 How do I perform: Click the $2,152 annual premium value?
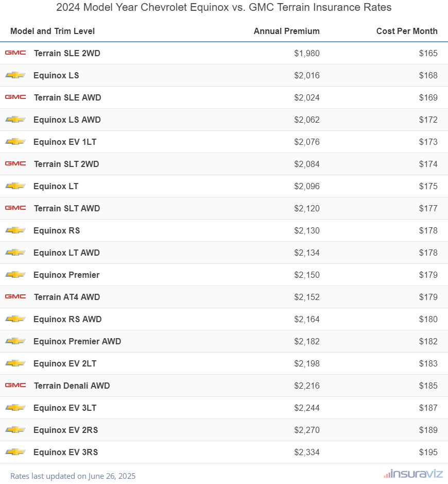307,297
